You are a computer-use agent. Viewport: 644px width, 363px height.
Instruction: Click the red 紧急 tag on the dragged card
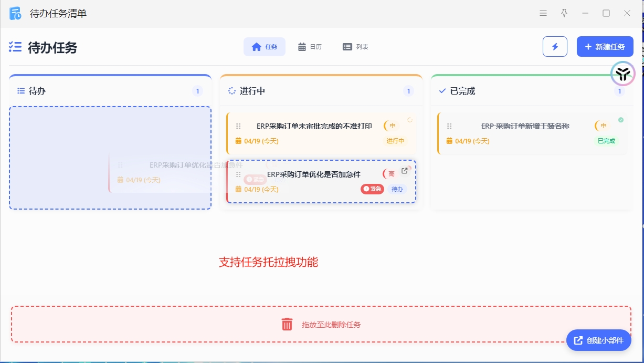372,189
